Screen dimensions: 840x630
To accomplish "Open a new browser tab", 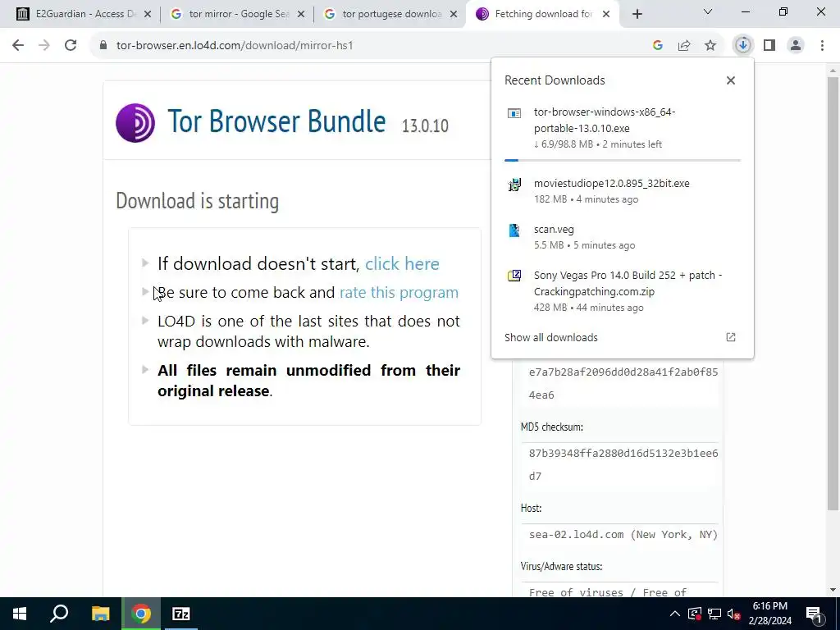I will click(x=637, y=14).
